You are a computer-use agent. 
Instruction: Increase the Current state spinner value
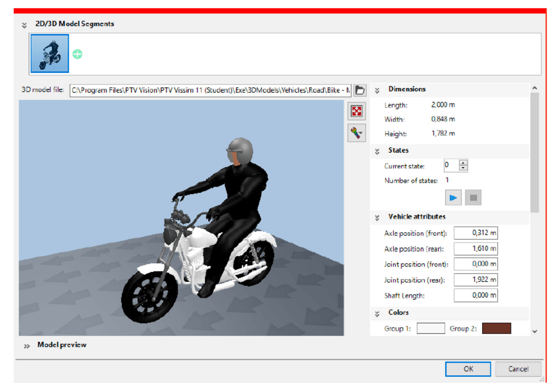(463, 163)
